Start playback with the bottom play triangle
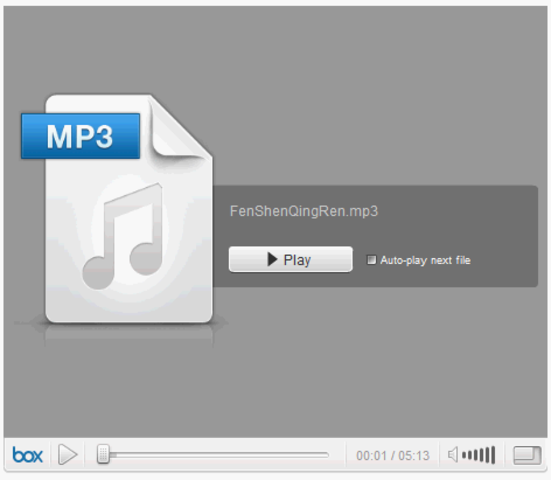 (x=67, y=455)
